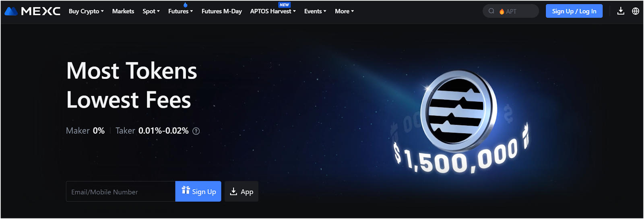The width and height of the screenshot is (644, 219).
Task: Focus the APT search field
Action: point(511,11)
